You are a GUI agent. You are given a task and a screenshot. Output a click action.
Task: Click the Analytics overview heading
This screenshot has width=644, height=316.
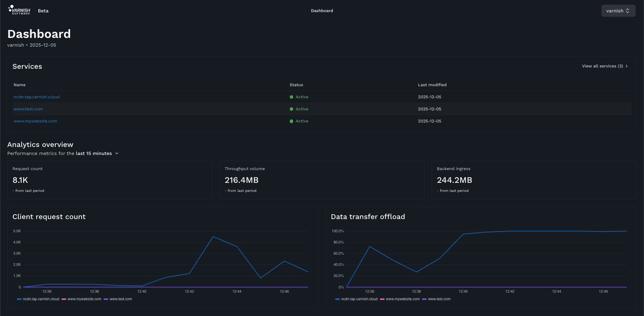40,145
